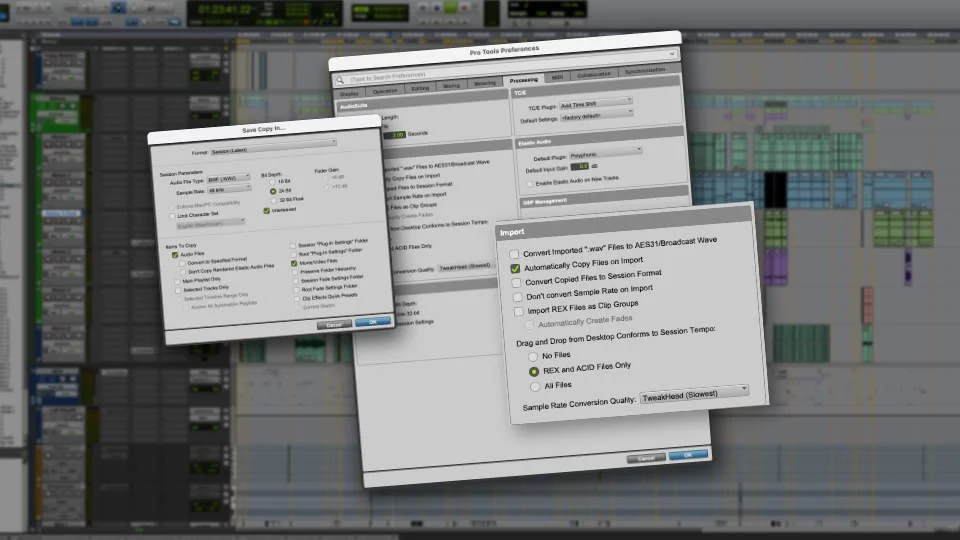Open the Audio File Type dropdown

click(228, 179)
